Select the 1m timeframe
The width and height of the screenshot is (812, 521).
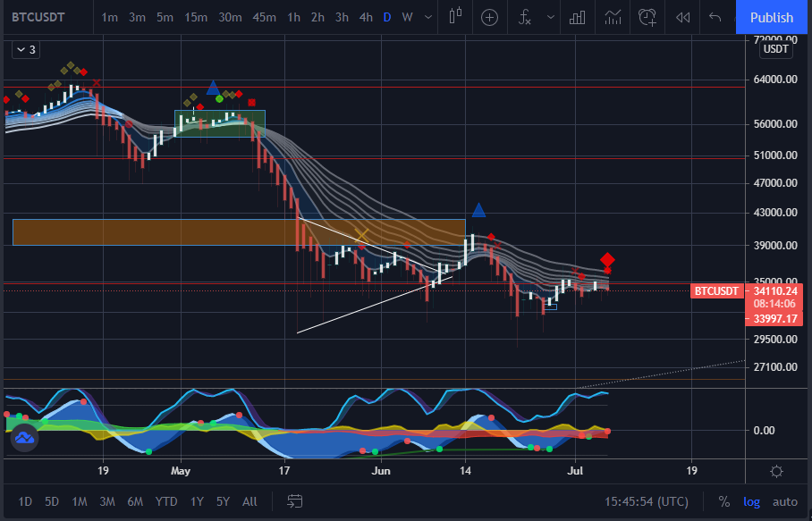109,17
